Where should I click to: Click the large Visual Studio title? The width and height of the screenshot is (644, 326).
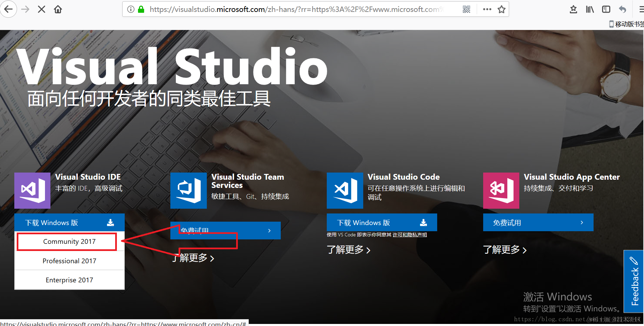(172, 66)
